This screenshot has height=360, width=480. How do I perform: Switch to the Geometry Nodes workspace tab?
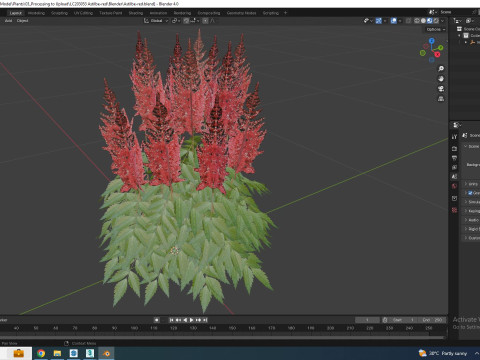pyautogui.click(x=241, y=13)
